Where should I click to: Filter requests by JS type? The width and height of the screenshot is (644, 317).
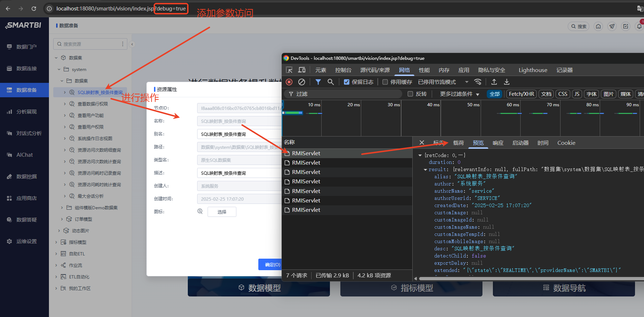[x=577, y=94]
